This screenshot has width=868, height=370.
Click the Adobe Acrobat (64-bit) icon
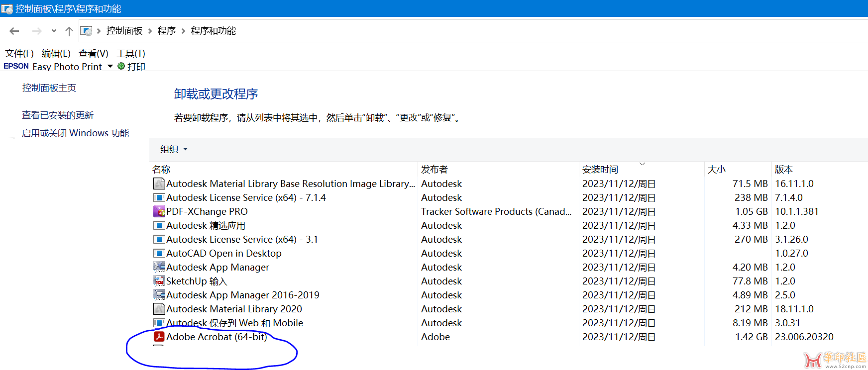click(x=159, y=337)
